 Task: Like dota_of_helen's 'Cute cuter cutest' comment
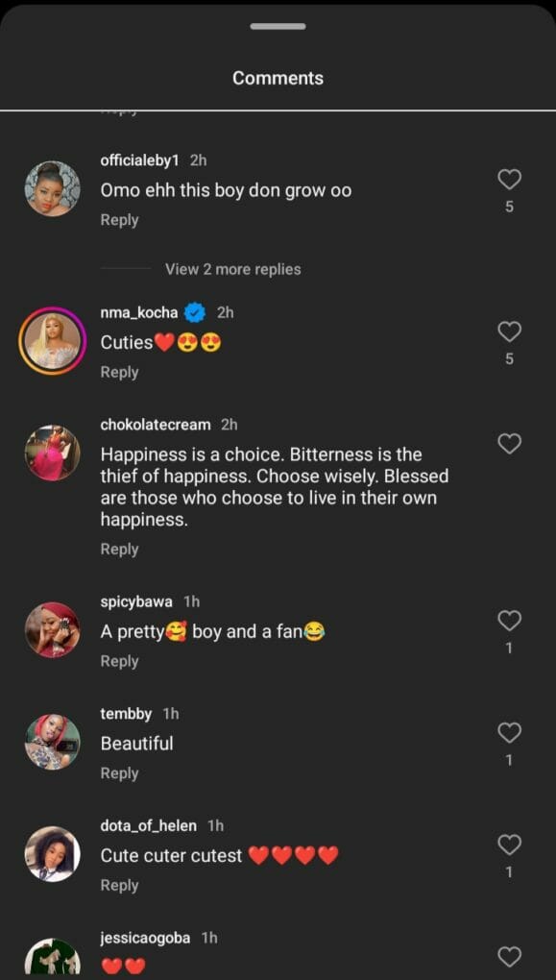click(509, 845)
